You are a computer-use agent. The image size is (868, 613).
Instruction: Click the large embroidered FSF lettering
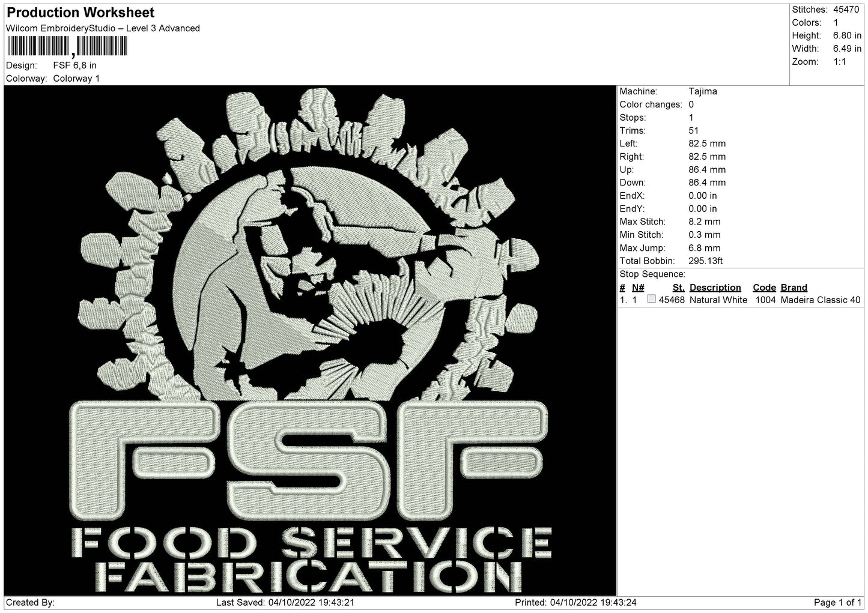pos(309,461)
